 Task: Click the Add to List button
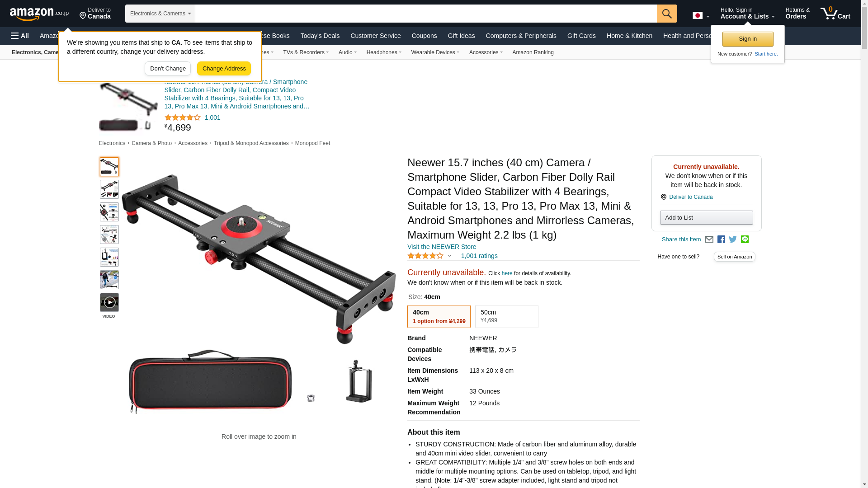(x=706, y=218)
